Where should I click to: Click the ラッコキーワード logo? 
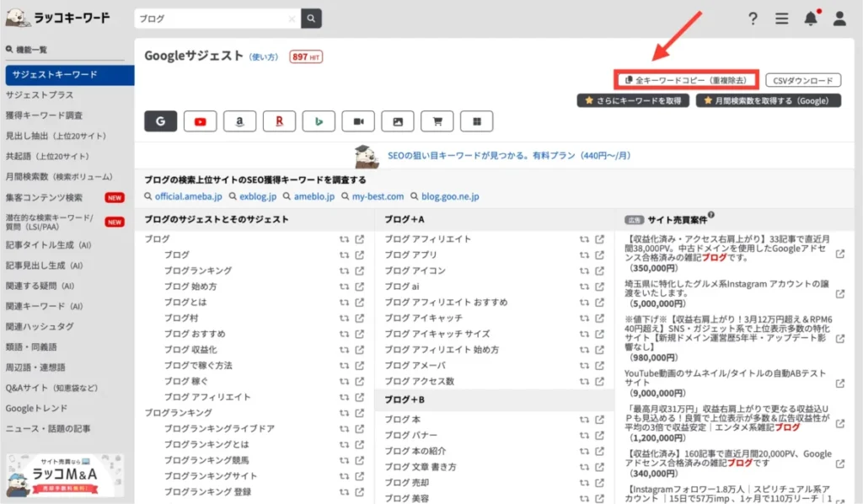coord(58,18)
